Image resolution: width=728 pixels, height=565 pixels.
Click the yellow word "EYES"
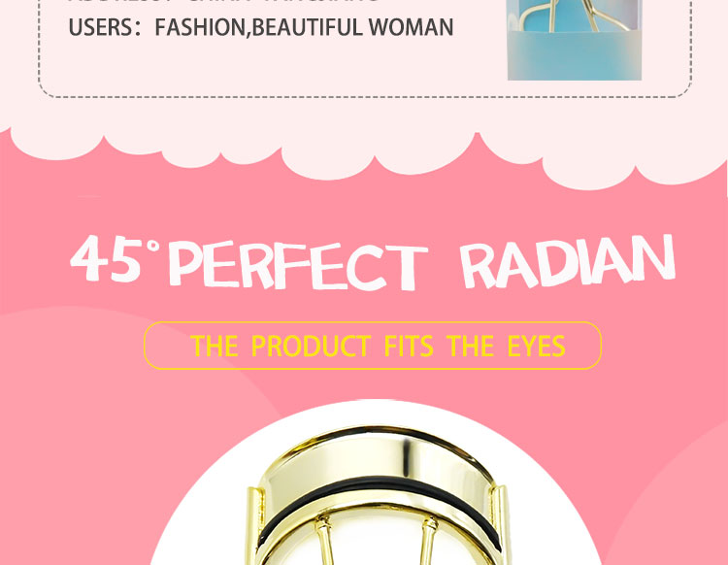[x=536, y=346]
